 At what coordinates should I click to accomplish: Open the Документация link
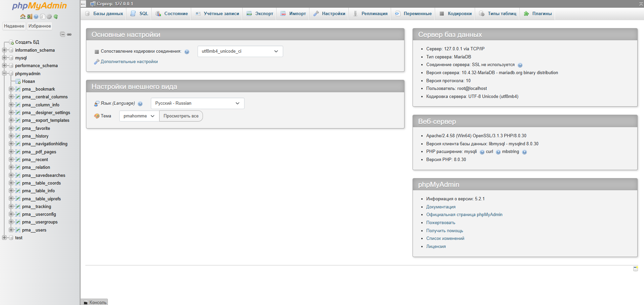441,207
